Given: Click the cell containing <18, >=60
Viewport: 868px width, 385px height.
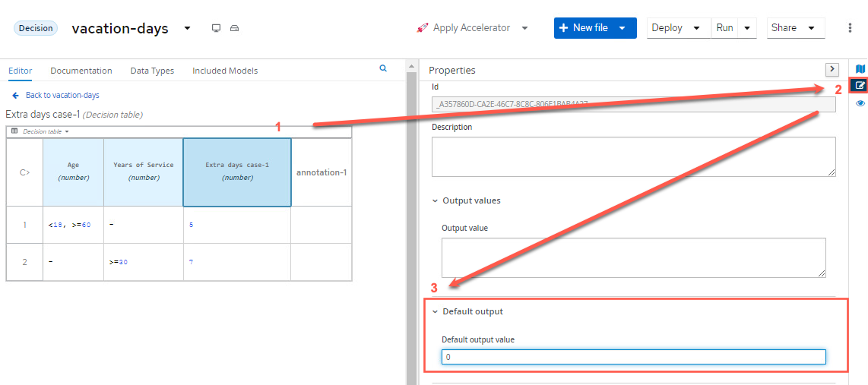Looking at the screenshot, I should (73, 225).
